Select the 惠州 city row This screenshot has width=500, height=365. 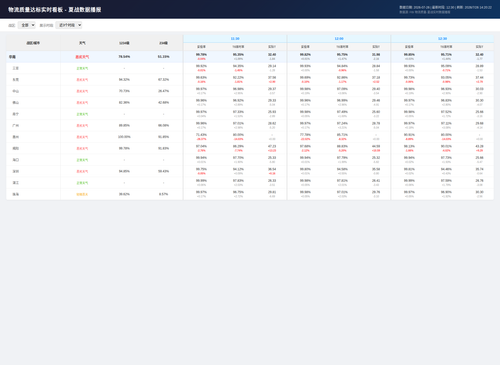click(250, 137)
